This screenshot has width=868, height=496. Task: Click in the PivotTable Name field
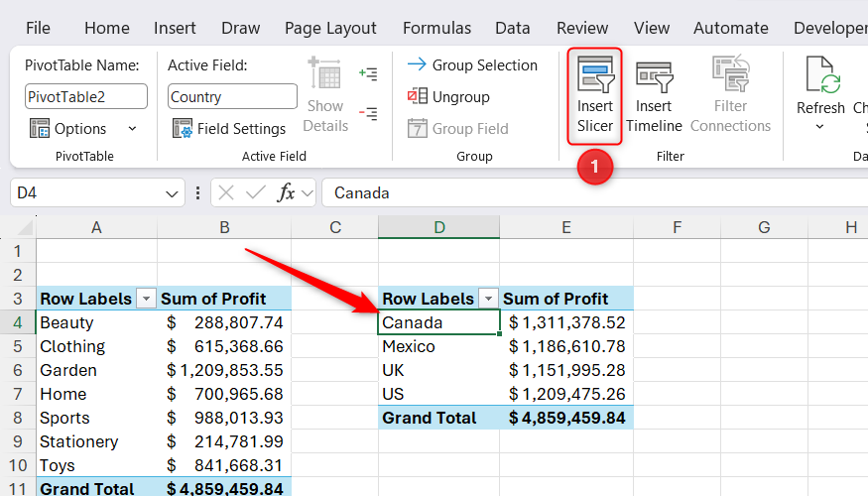click(x=86, y=96)
